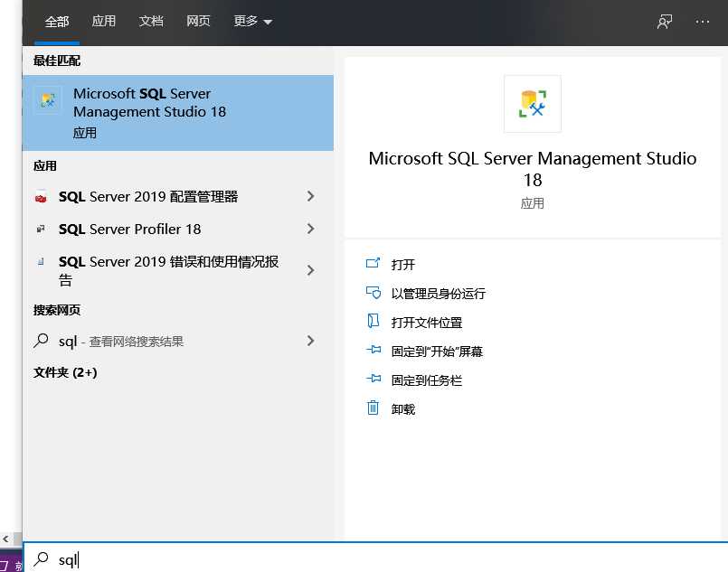Viewport: 728px width, 572px height.
Task: Click the pin to Start icon
Action: pyautogui.click(x=373, y=350)
